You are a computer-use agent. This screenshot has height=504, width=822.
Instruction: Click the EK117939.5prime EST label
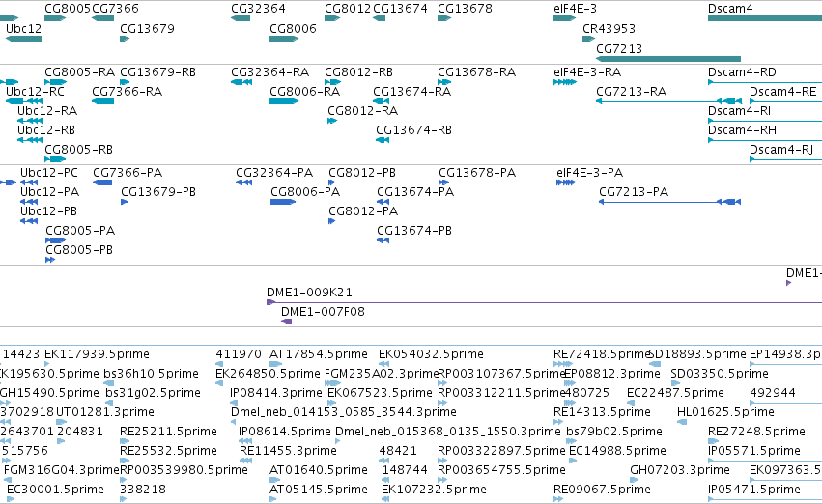click(97, 354)
